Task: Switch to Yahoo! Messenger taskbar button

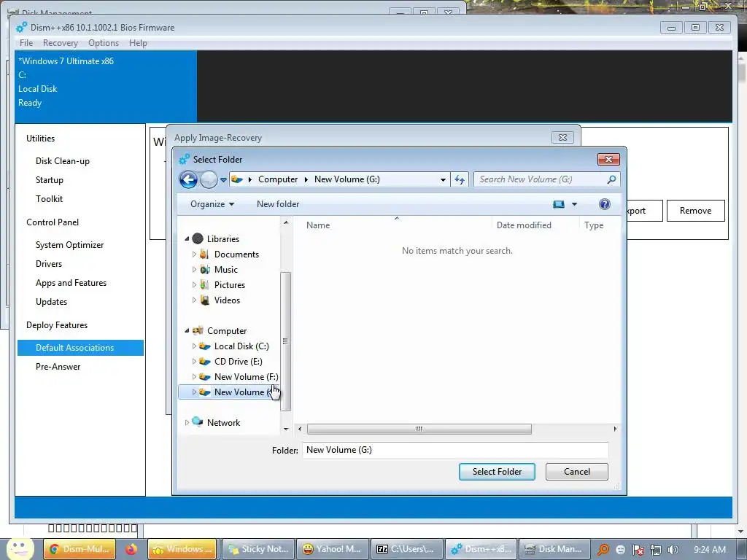Action: coord(333,549)
